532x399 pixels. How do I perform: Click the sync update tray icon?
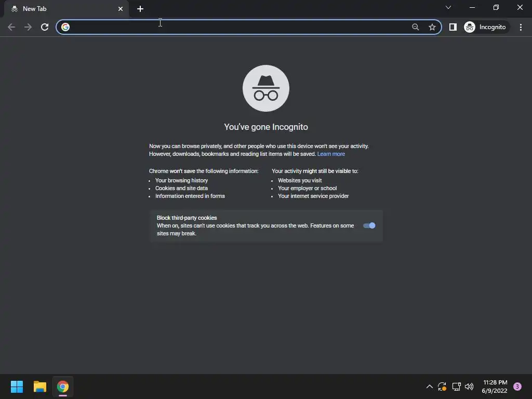(x=442, y=387)
